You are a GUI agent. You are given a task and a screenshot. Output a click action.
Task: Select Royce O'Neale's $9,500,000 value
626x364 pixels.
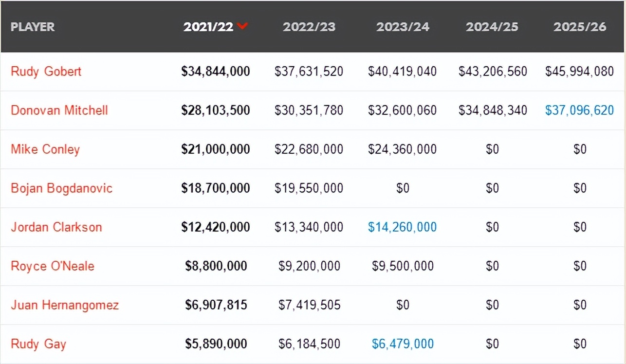(403, 266)
